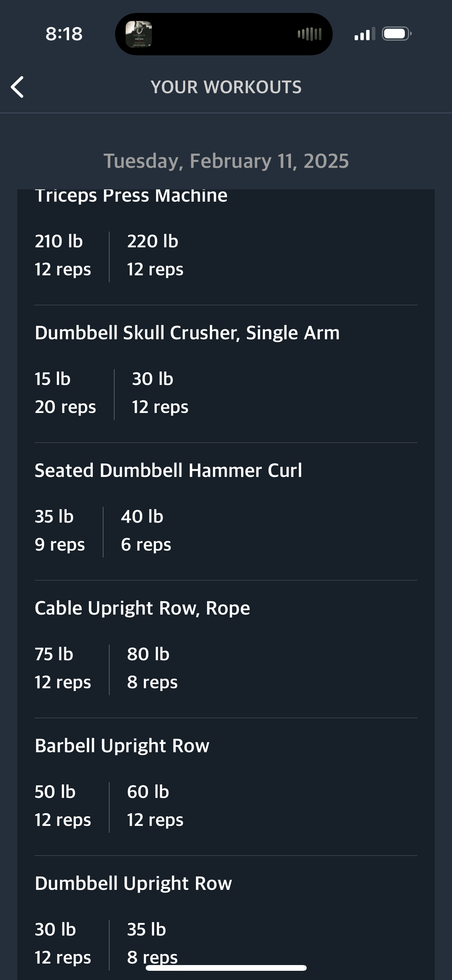
Task: Select the Your Workouts header title
Action: pos(226,87)
